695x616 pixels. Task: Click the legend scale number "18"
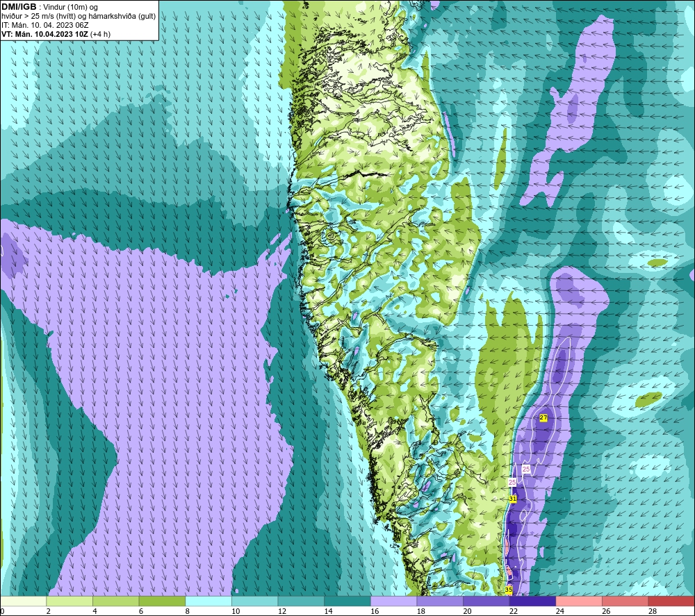(420, 611)
